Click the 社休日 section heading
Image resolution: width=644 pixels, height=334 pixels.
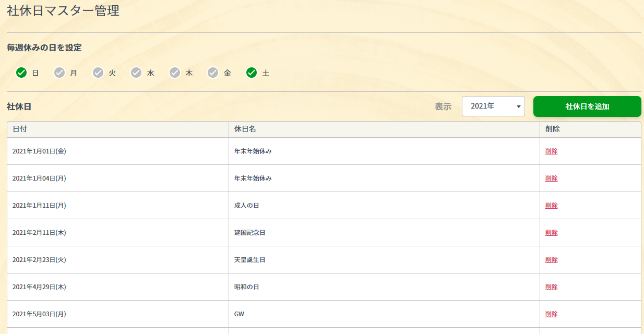pyautogui.click(x=19, y=106)
